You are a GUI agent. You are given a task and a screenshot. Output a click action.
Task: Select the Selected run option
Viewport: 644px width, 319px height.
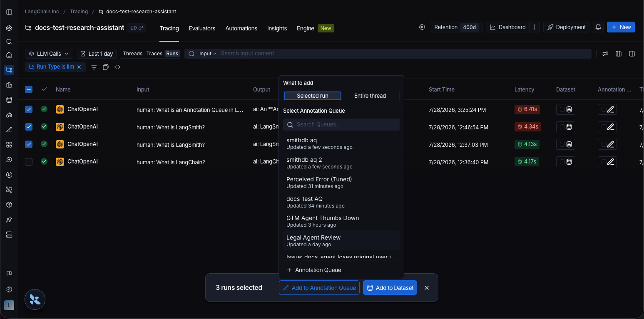pos(313,96)
